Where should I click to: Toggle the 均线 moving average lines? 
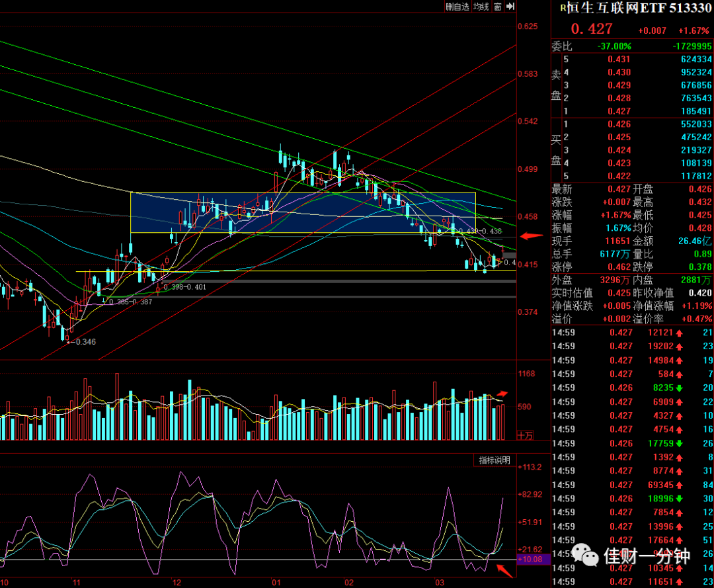(x=481, y=7)
